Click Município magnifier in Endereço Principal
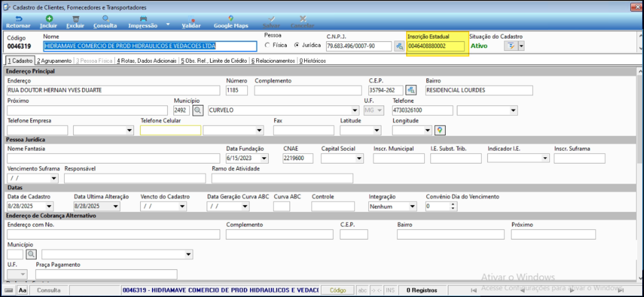Viewport: 644px width, 297px height. coord(198,110)
